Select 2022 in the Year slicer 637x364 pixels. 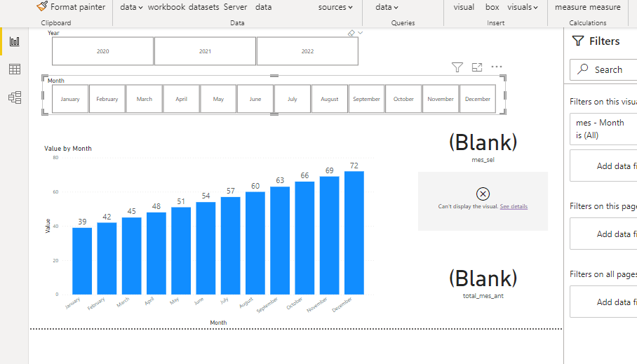pos(307,51)
